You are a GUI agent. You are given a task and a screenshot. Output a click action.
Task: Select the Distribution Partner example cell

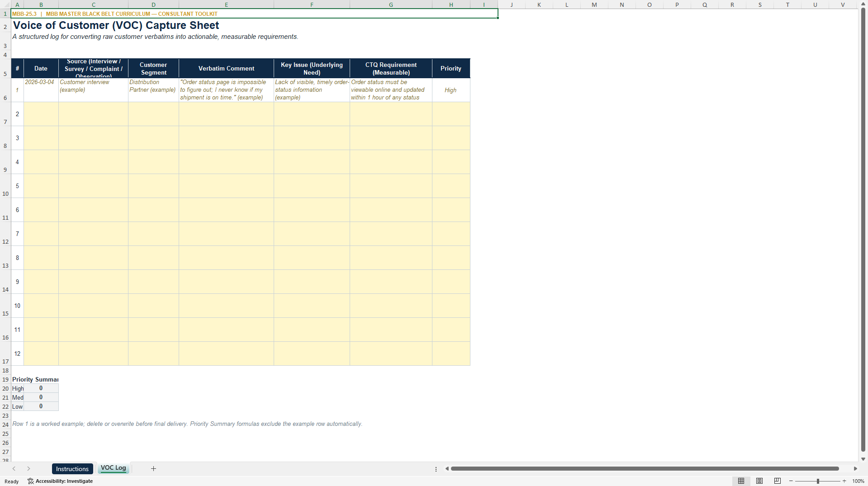pos(153,90)
